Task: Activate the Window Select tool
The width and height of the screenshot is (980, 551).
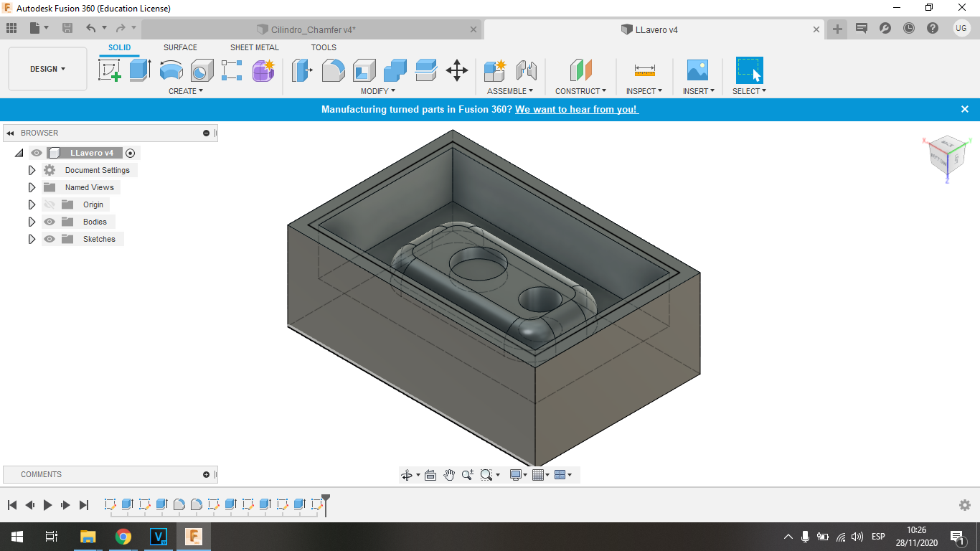Action: tap(749, 70)
